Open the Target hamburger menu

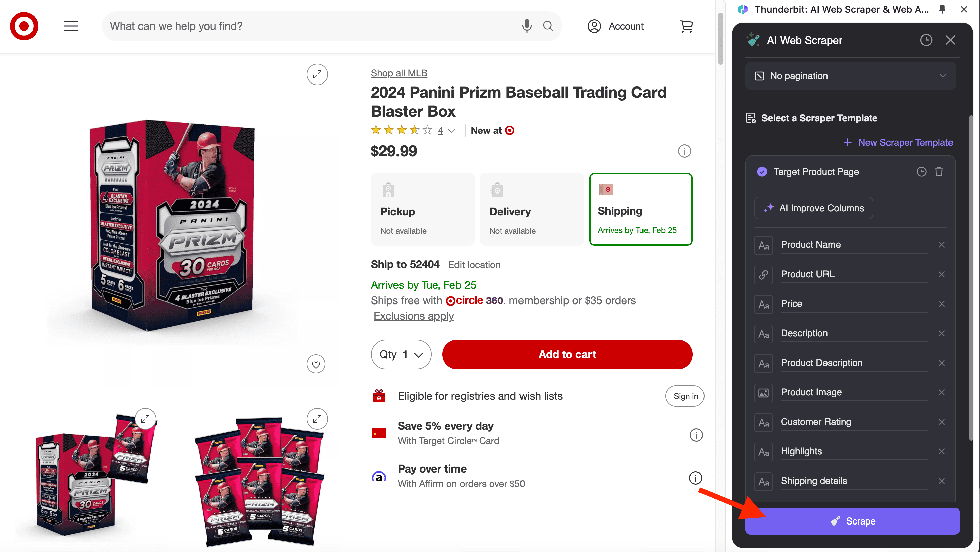click(71, 26)
